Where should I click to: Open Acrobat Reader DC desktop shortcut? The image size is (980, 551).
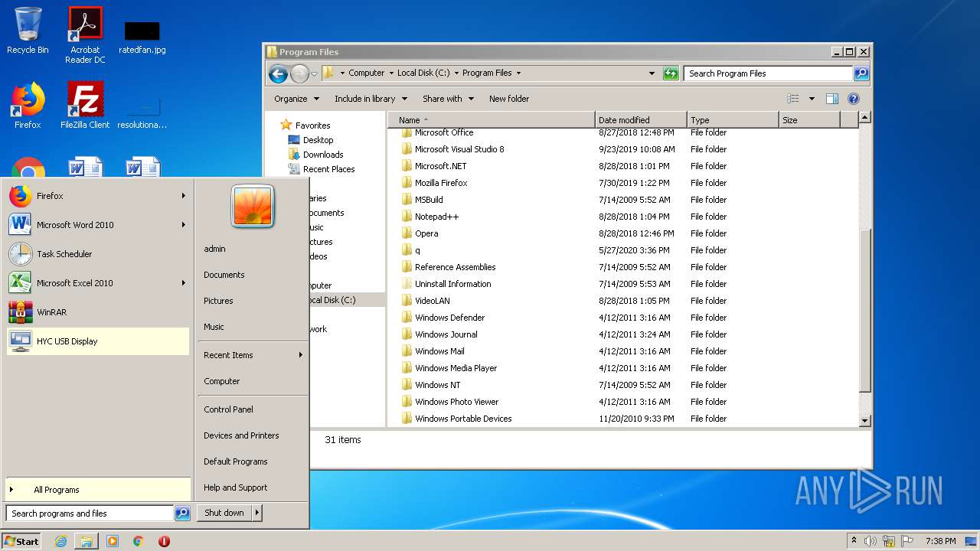click(85, 35)
